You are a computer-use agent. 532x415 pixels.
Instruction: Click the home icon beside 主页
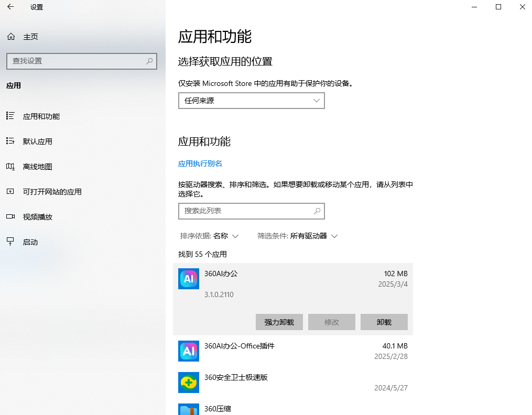[11, 37]
